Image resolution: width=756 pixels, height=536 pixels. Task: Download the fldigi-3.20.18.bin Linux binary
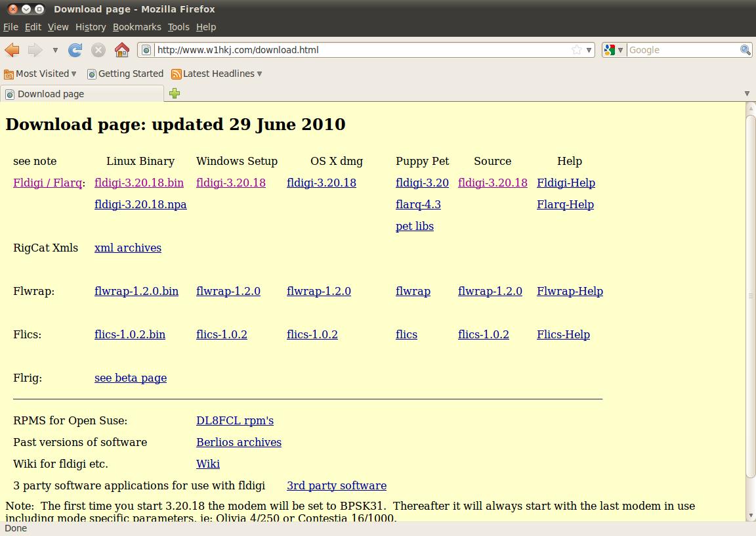click(x=139, y=183)
